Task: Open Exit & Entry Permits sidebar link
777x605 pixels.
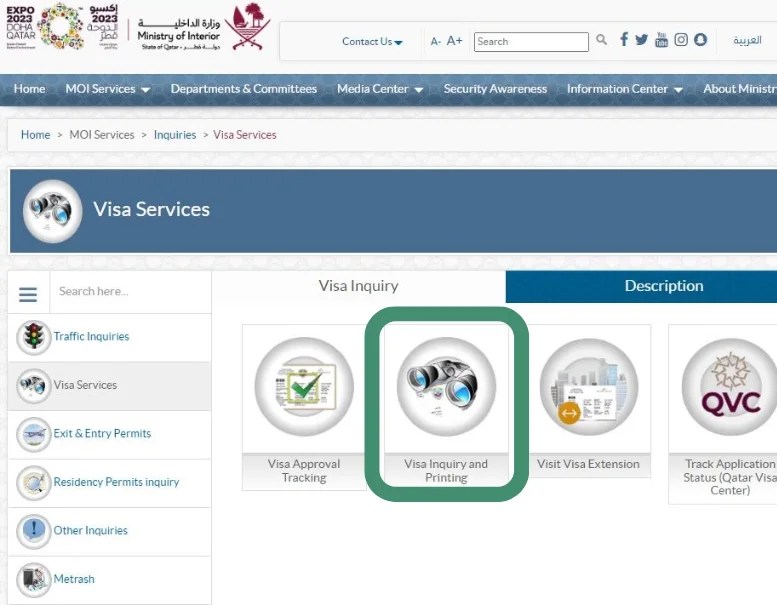Action: pyautogui.click(x=102, y=434)
